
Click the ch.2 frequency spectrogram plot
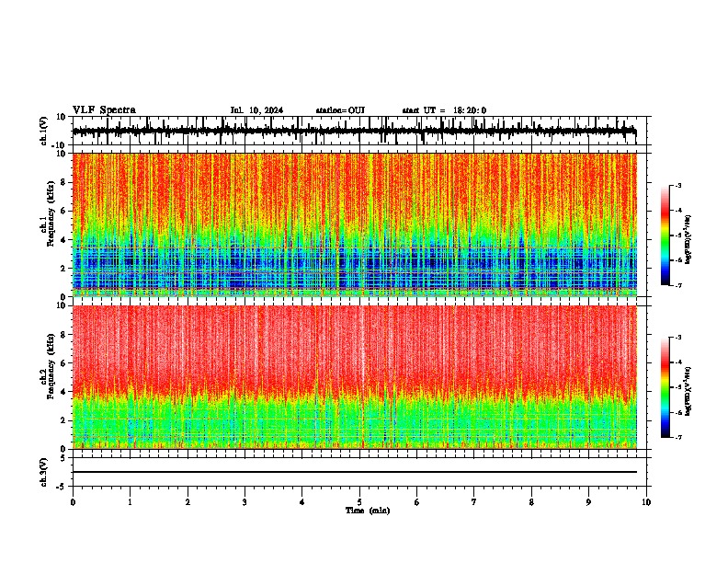(x=355, y=377)
